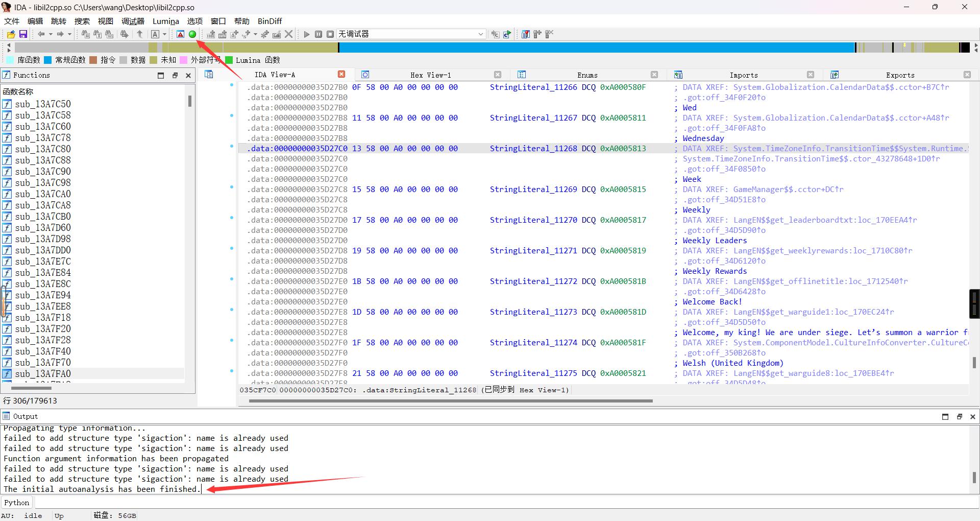Viewport: 980px width, 521px height.
Task: Click the 函数名称 column header
Action: 18,91
